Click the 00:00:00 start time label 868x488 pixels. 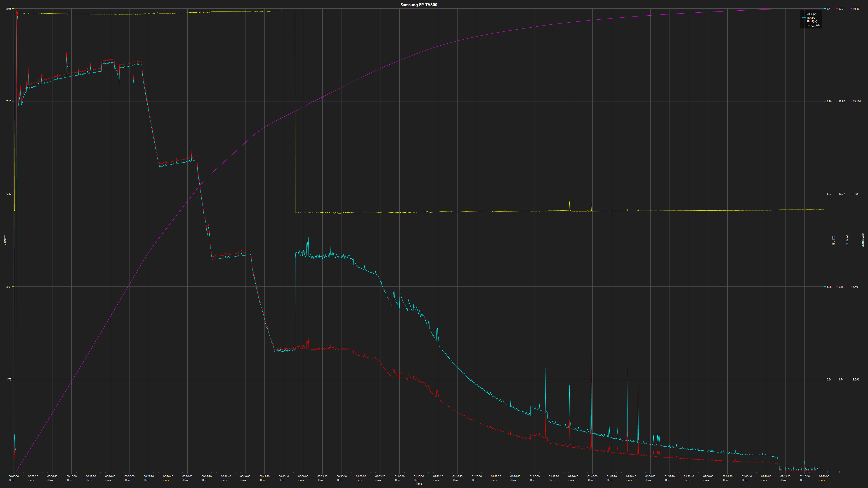(14, 476)
